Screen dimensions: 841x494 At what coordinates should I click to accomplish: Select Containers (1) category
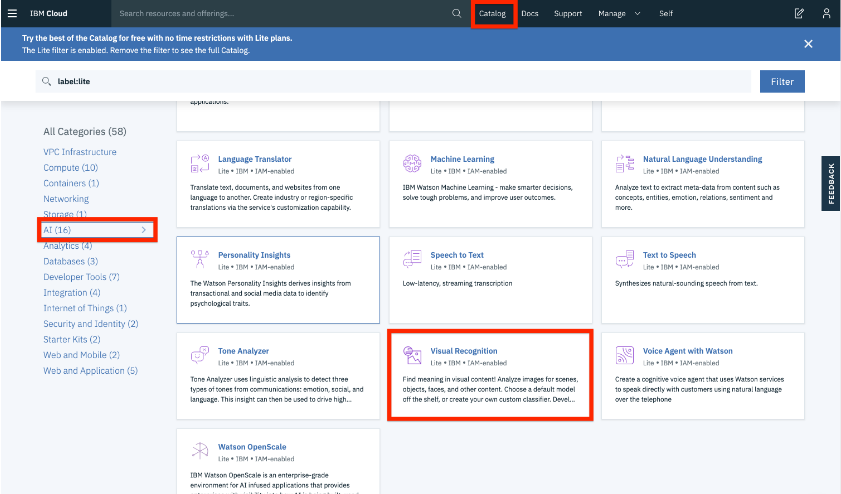tap(71, 183)
